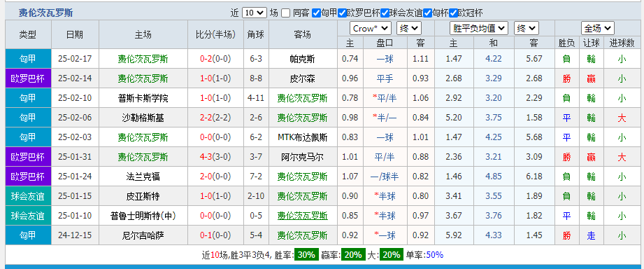This screenshot has width=644, height=269.
Task: Click the 日期 column header
Action: [x=75, y=35]
